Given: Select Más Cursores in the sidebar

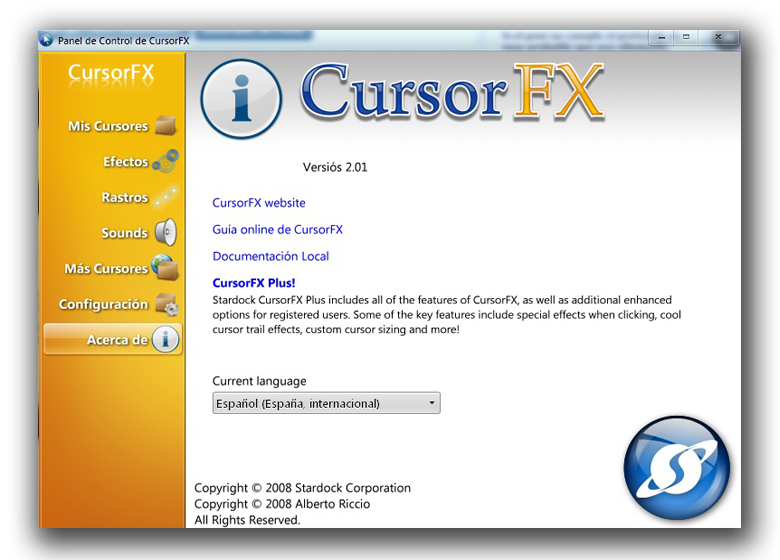Looking at the screenshot, I should [x=112, y=269].
